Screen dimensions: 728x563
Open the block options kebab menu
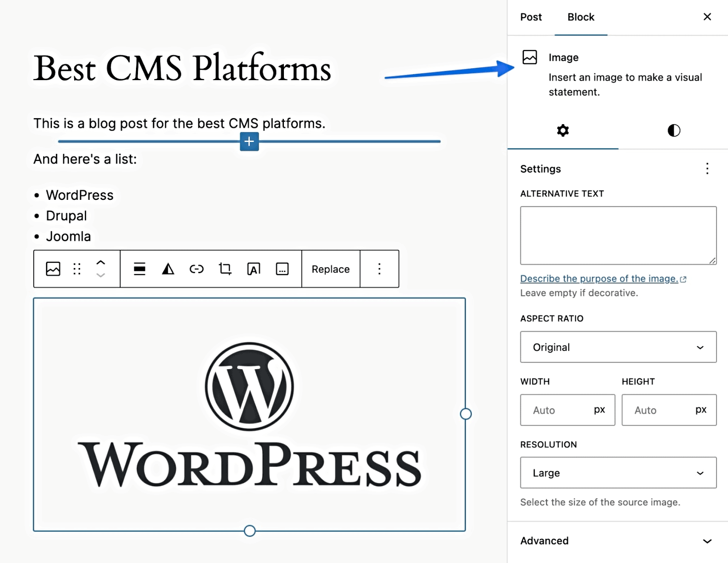point(379,269)
